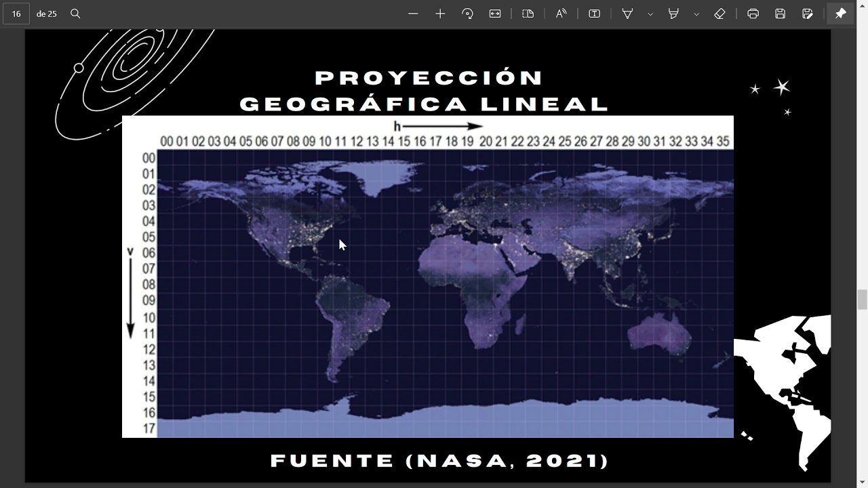The height and width of the screenshot is (488, 868).
Task: Print the PDF document
Action: [x=753, y=14]
